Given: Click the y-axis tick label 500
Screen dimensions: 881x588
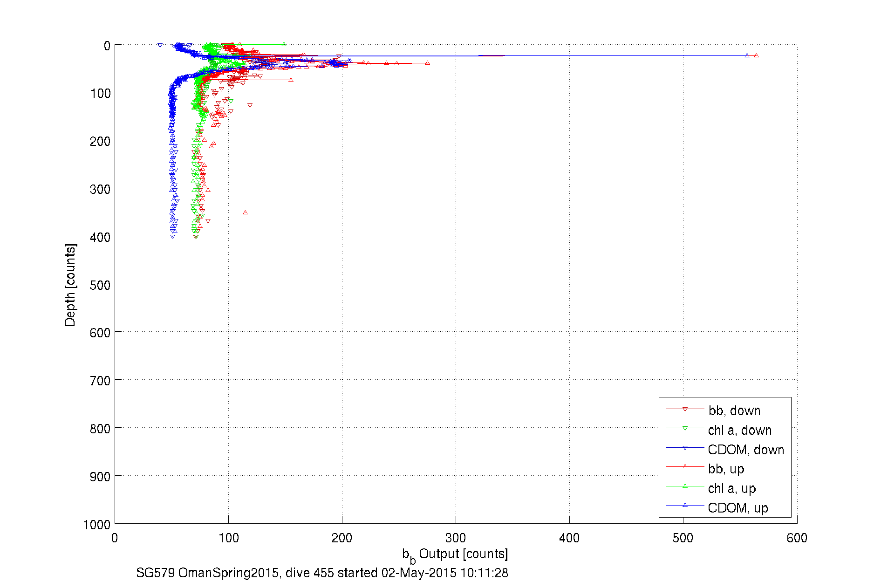Looking at the screenshot, I should 100,285.
